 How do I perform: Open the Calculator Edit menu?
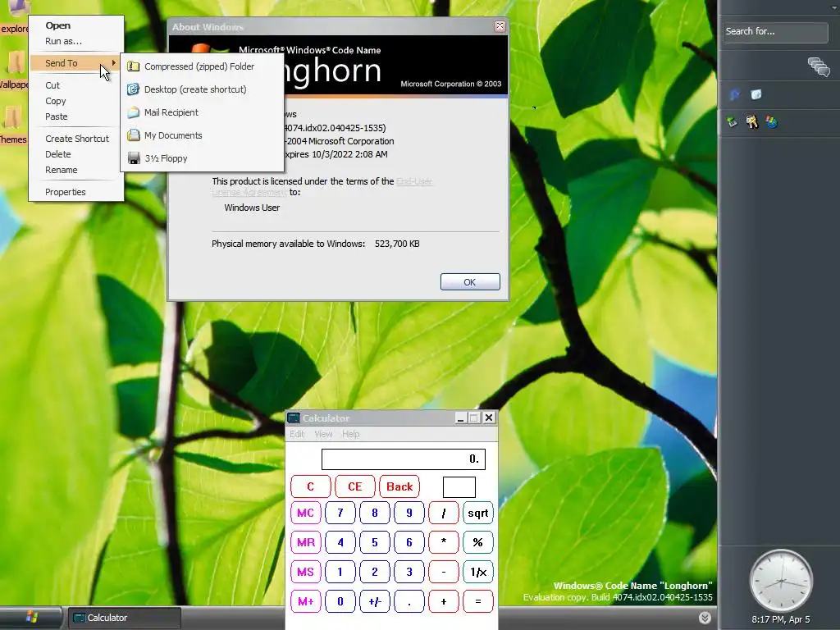pyautogui.click(x=297, y=434)
